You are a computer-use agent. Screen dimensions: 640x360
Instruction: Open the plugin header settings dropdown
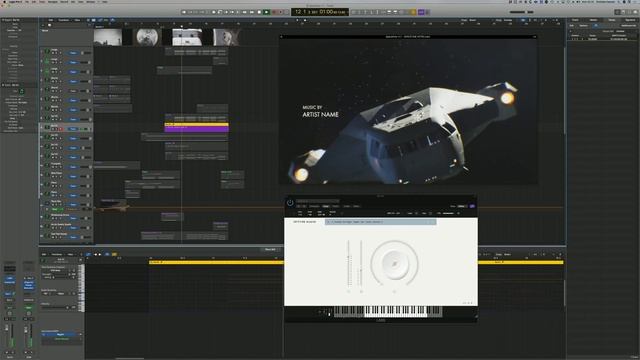[318, 201]
